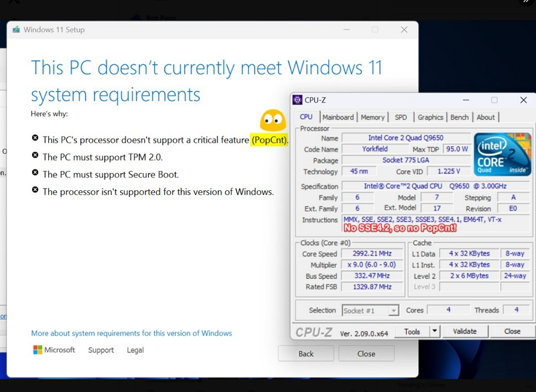
Task: Click error icon beside processor not supported line
Action: [x=35, y=190]
